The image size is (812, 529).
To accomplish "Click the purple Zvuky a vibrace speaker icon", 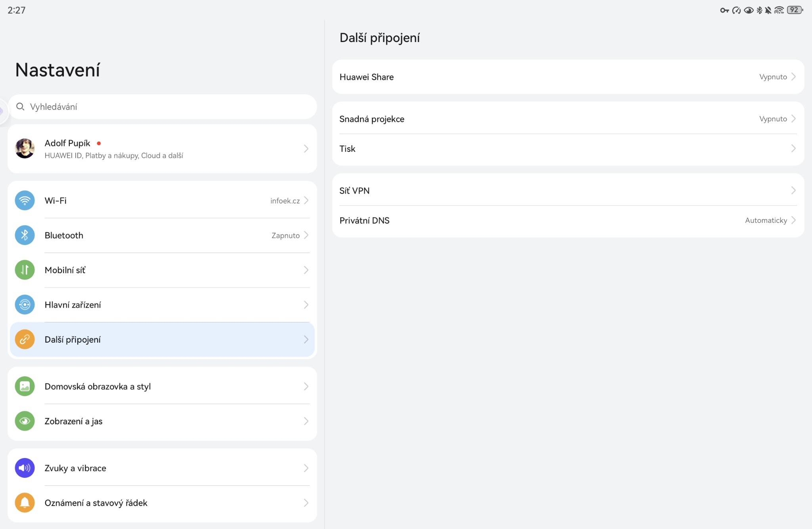I will [25, 468].
